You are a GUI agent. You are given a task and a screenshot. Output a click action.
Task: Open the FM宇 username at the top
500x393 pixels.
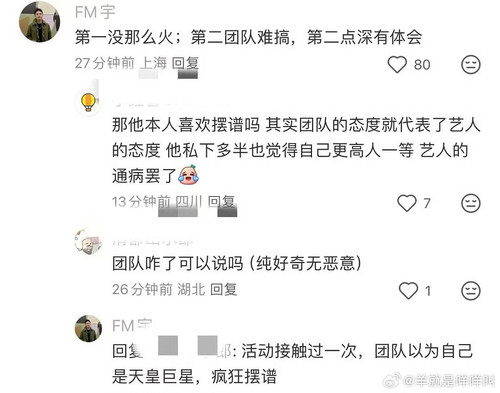pyautogui.click(x=95, y=13)
